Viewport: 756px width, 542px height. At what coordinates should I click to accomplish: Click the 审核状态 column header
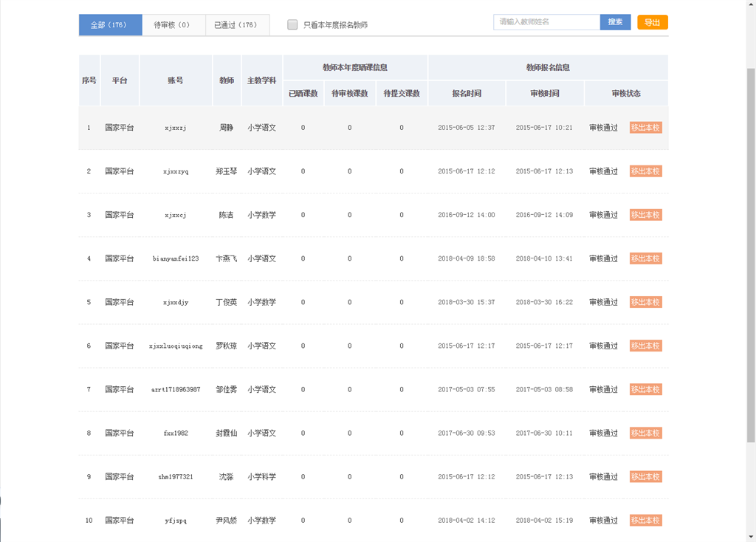626,94
